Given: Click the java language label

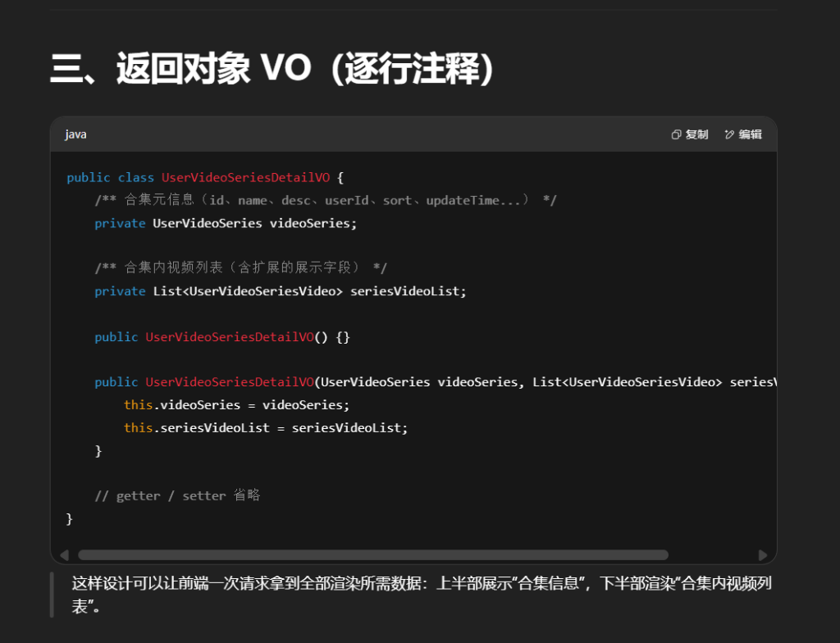Looking at the screenshot, I should click(x=76, y=135).
